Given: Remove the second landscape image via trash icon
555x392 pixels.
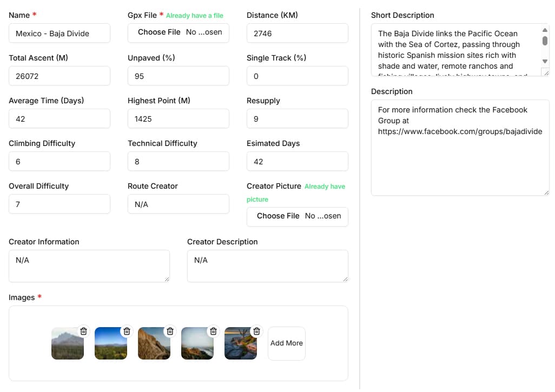Looking at the screenshot, I should click(127, 331).
